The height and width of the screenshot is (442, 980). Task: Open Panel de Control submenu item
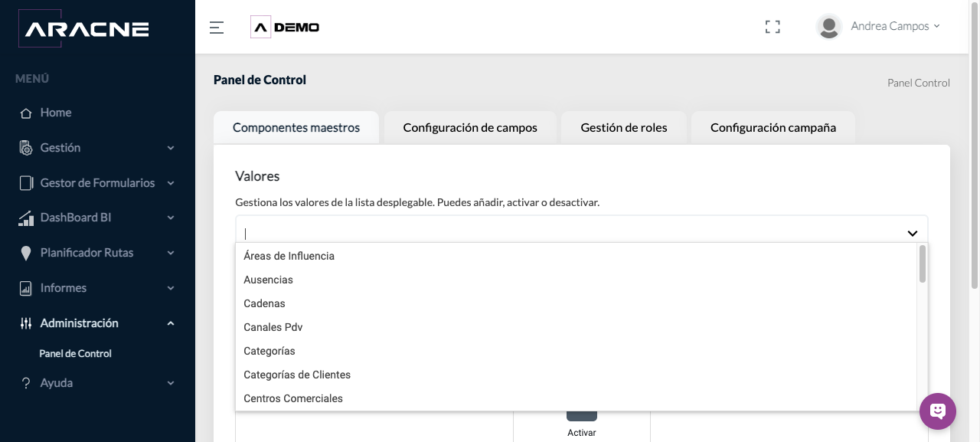point(76,354)
